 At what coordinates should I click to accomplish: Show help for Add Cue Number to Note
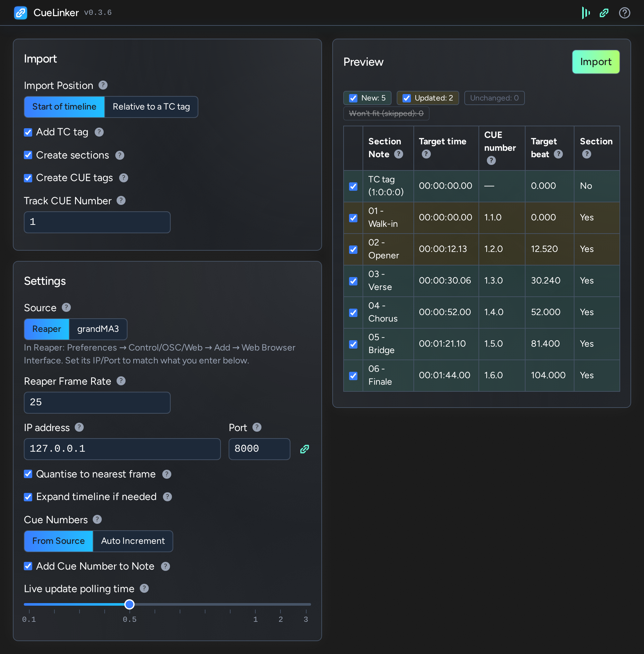(166, 566)
